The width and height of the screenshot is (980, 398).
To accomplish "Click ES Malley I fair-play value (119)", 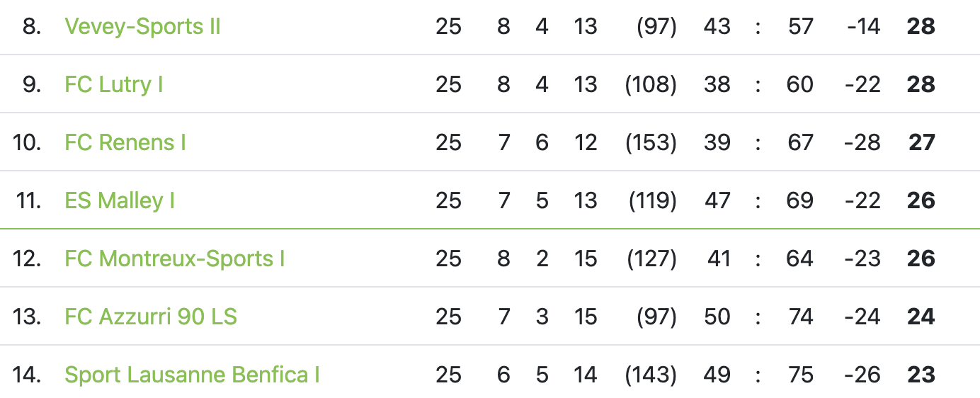I will click(x=653, y=201).
